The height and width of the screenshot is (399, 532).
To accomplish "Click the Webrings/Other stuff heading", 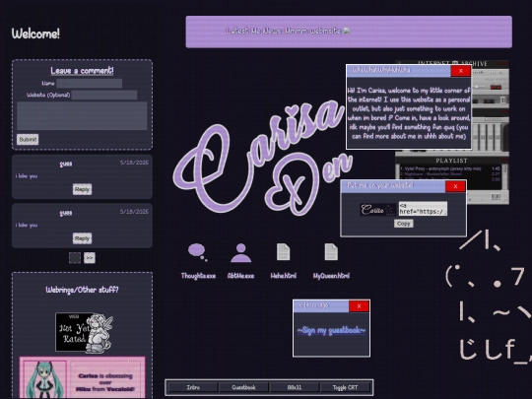I will click(x=82, y=290).
